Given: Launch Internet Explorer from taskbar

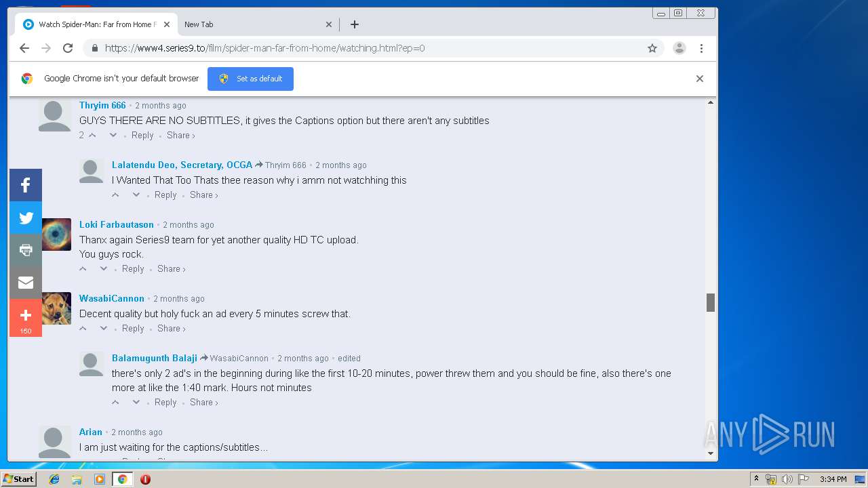Looking at the screenshot, I should 54,479.
